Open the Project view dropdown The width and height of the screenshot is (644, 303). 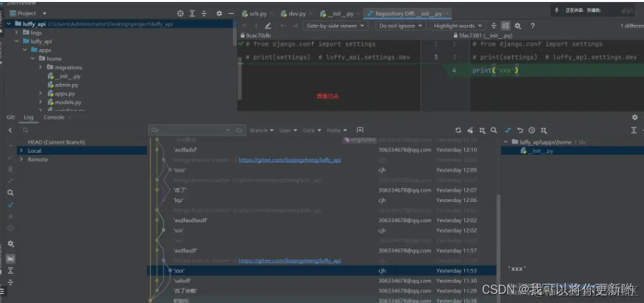[x=28, y=14]
